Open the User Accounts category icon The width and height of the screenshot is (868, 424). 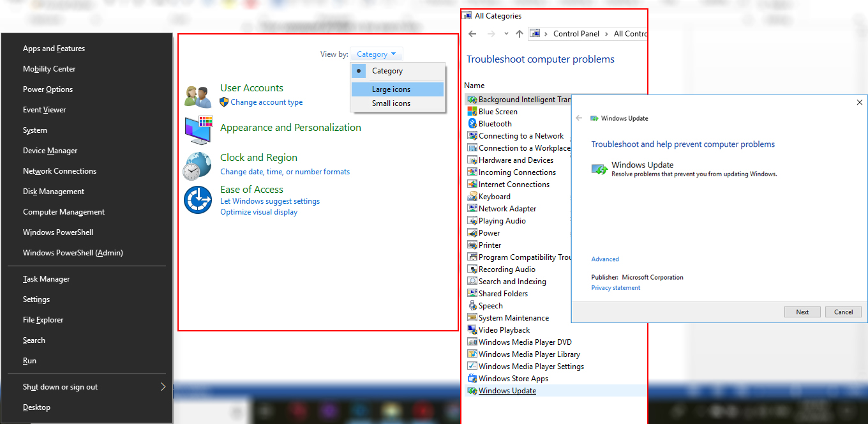click(198, 96)
